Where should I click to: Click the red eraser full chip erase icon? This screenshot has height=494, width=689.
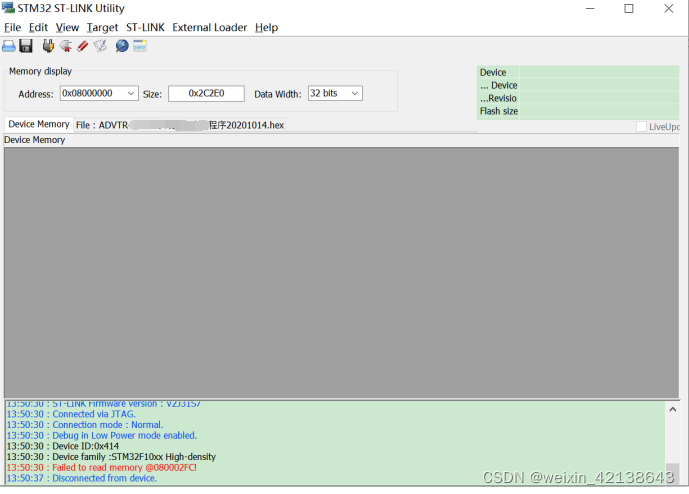point(83,46)
